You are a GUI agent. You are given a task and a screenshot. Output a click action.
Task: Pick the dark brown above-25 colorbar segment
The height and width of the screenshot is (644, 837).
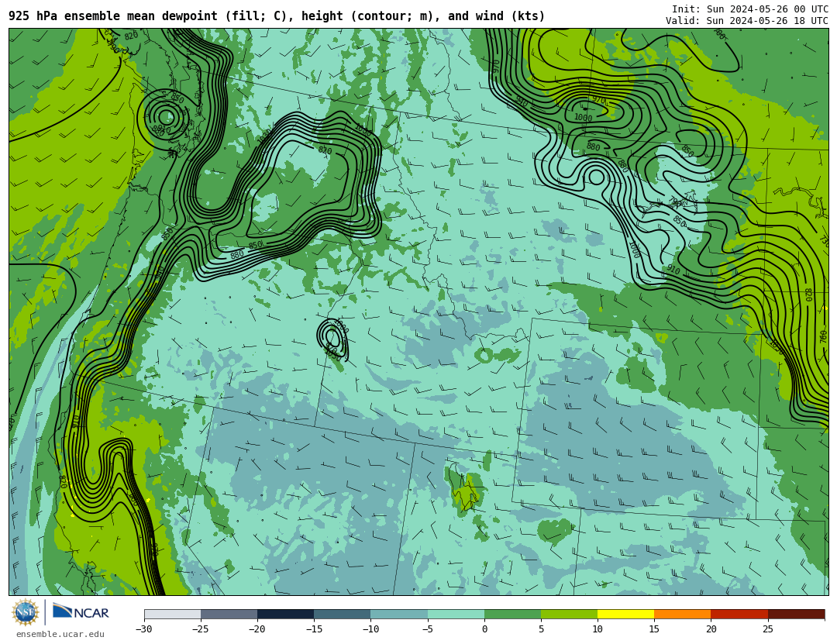pyautogui.click(x=796, y=614)
